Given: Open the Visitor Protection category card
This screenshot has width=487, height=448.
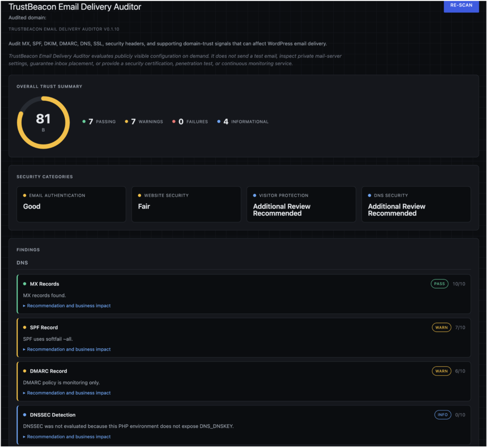Looking at the screenshot, I should click(301, 204).
